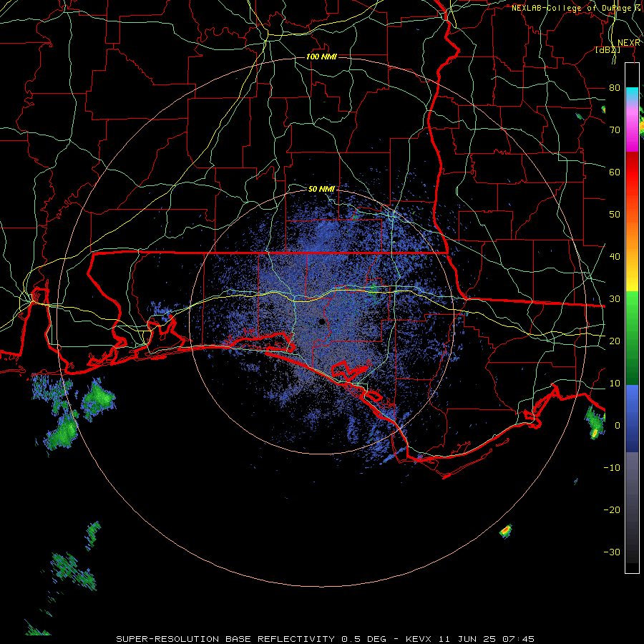Click the small yellow-red storm cell south of the coast
The image size is (644, 644).
click(506, 531)
